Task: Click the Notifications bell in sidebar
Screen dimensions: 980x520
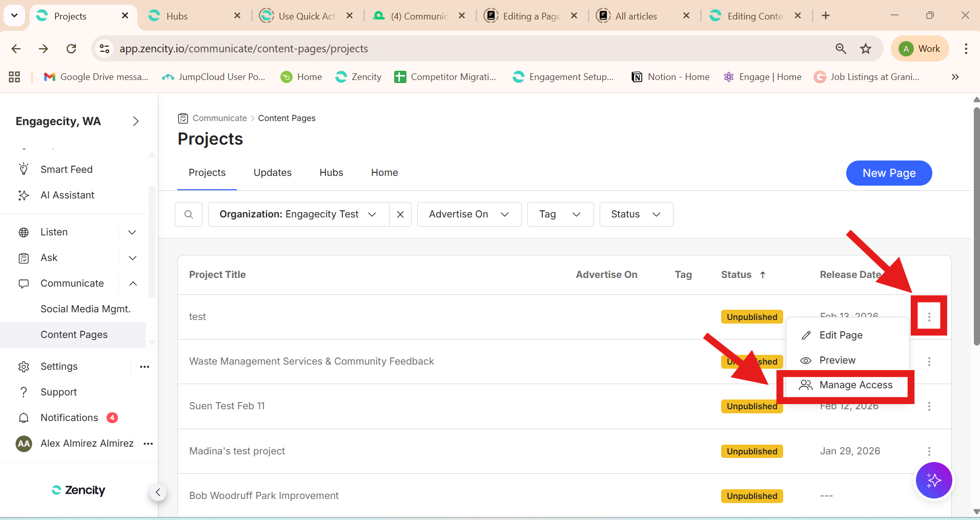Action: [24, 418]
